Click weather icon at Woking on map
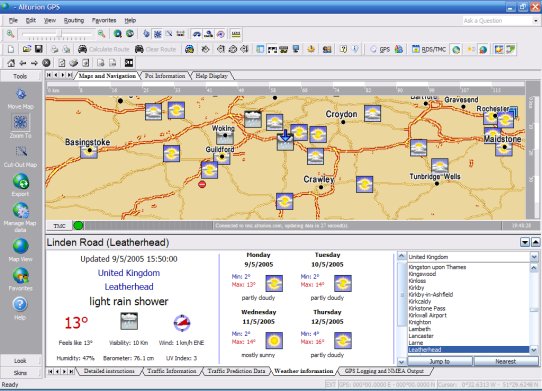The height and width of the screenshot is (391, 542). click(225, 137)
